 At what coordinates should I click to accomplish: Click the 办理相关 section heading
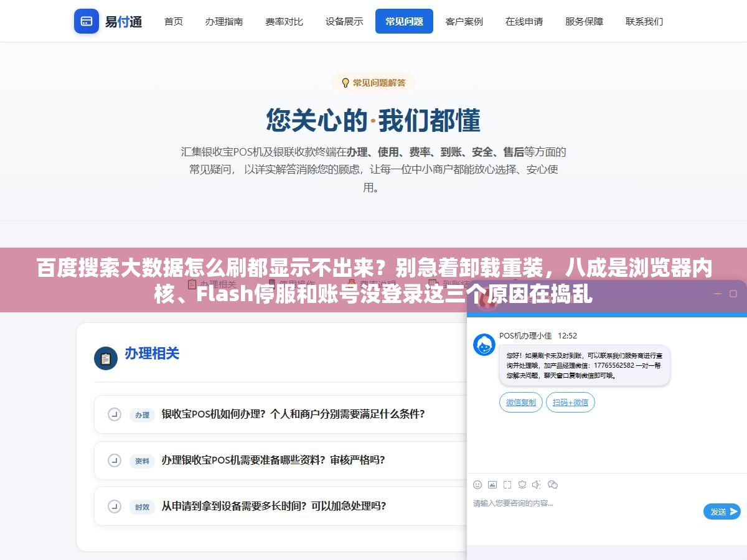pos(152,353)
